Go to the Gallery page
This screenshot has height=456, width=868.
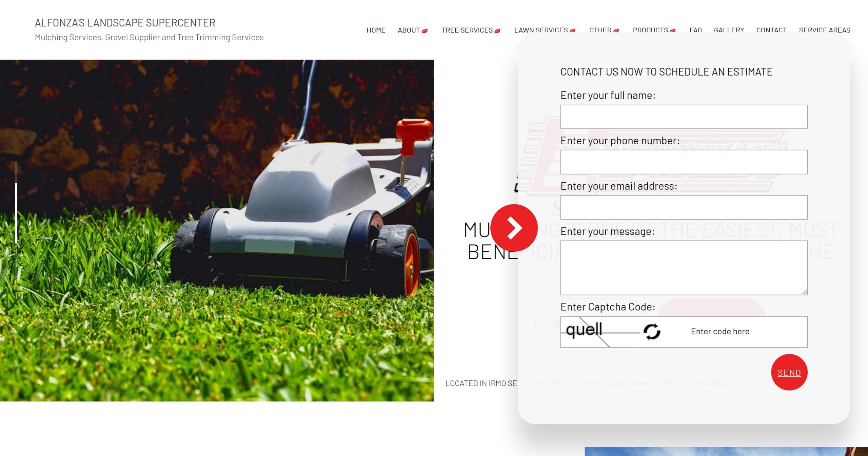[x=729, y=30]
